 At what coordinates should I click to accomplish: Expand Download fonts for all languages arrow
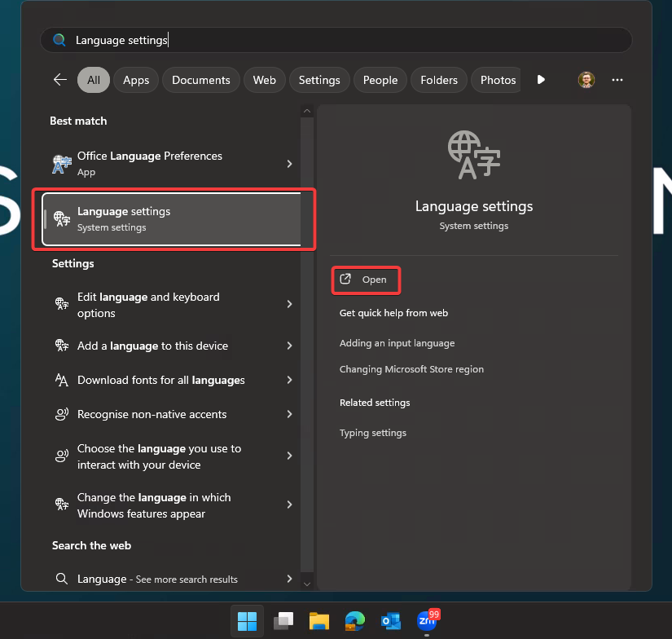click(289, 380)
